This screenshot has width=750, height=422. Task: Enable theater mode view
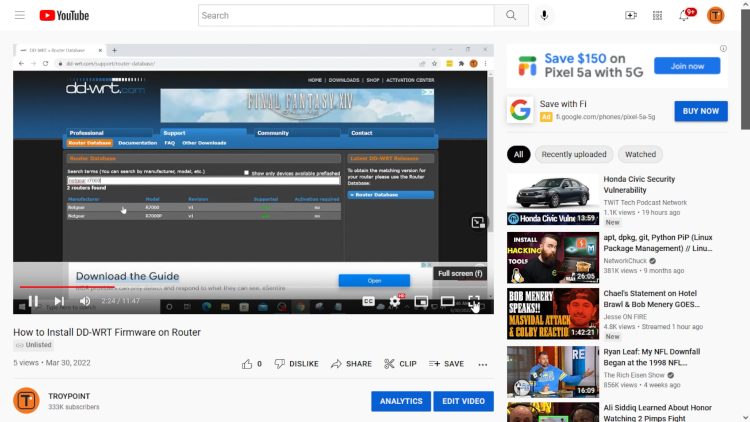447,301
